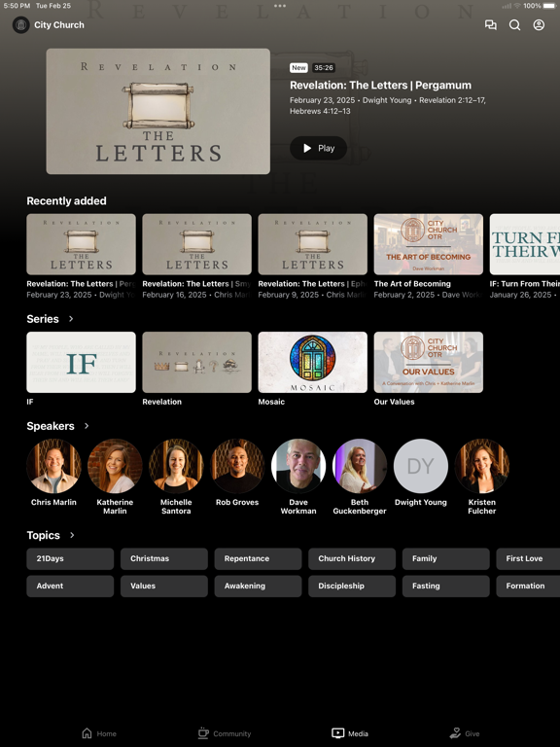Play the Pergamum sermon
This screenshot has height=747, width=560.
pos(318,148)
